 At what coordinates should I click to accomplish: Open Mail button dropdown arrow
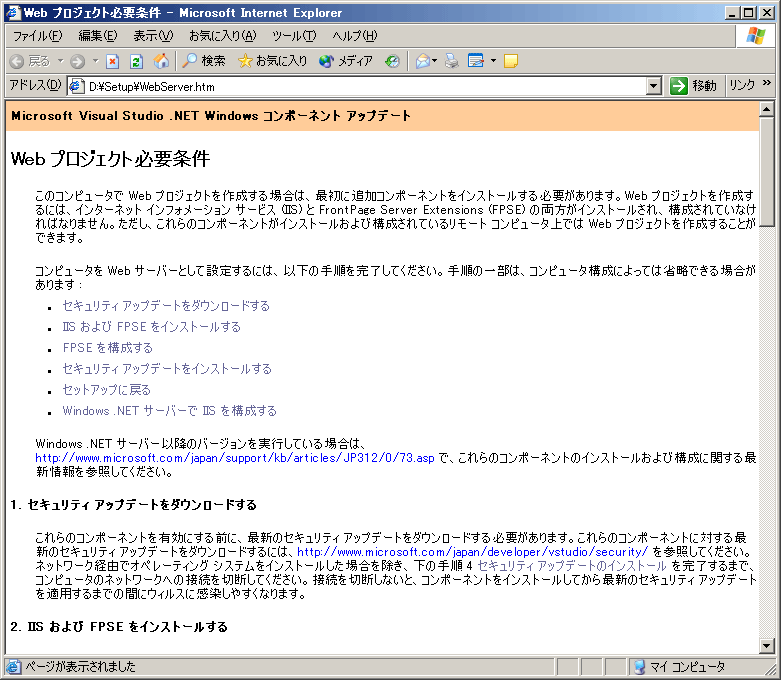[435, 61]
